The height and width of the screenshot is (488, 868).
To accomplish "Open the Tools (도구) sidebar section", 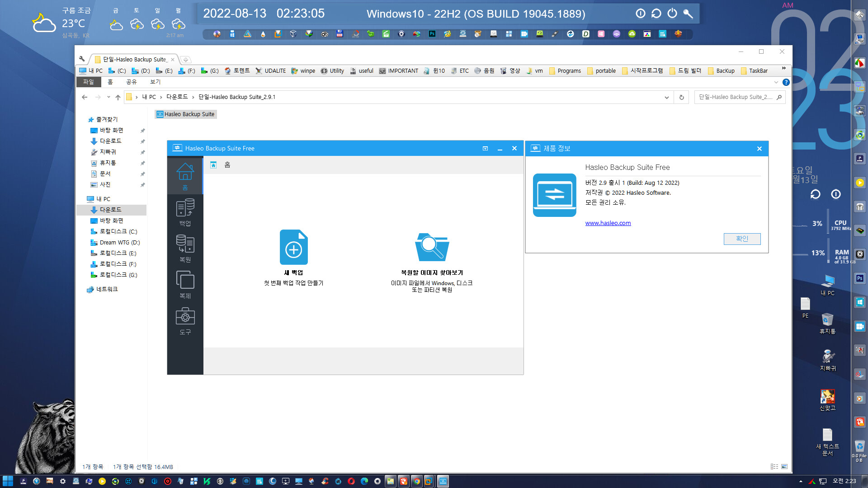I will point(185,321).
